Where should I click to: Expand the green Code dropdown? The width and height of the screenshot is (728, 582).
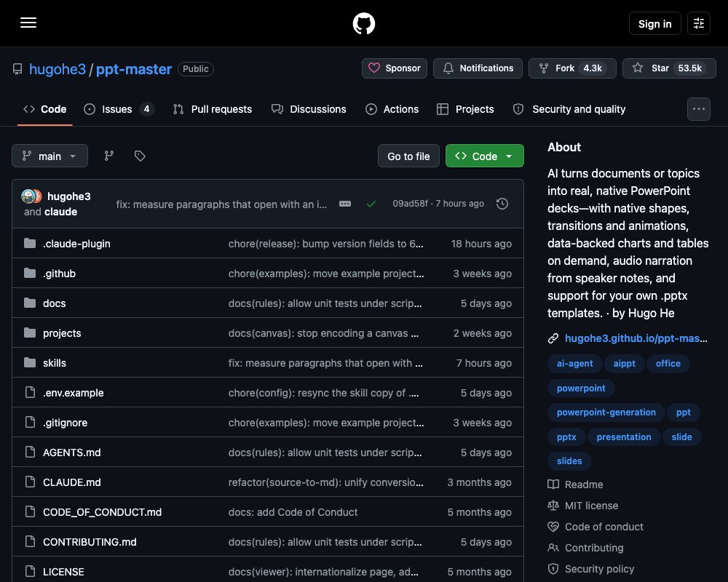pos(484,156)
